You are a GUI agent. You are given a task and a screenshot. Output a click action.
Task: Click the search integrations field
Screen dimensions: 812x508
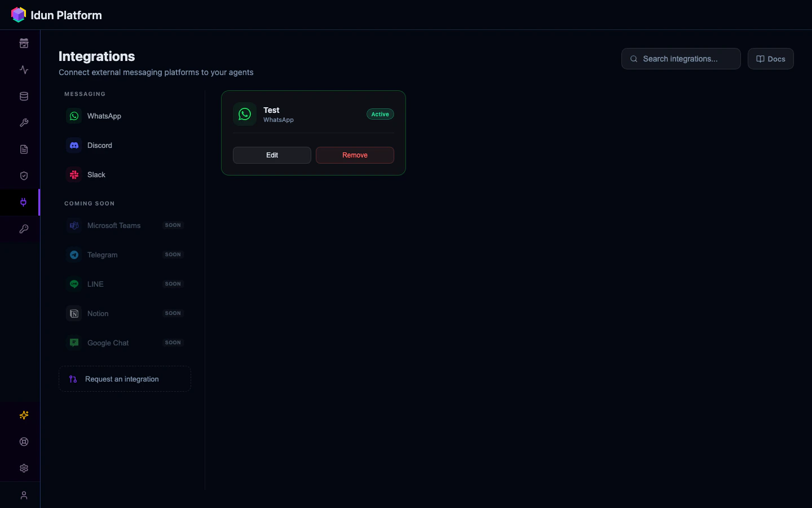681,59
